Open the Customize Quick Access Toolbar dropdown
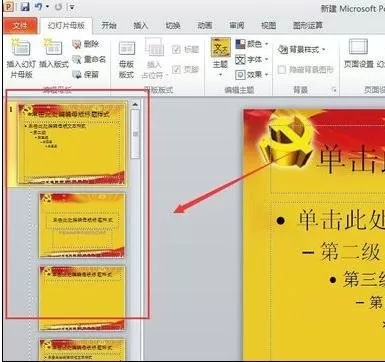Viewport: 385px width, 362px height. pyautogui.click(x=72, y=7)
